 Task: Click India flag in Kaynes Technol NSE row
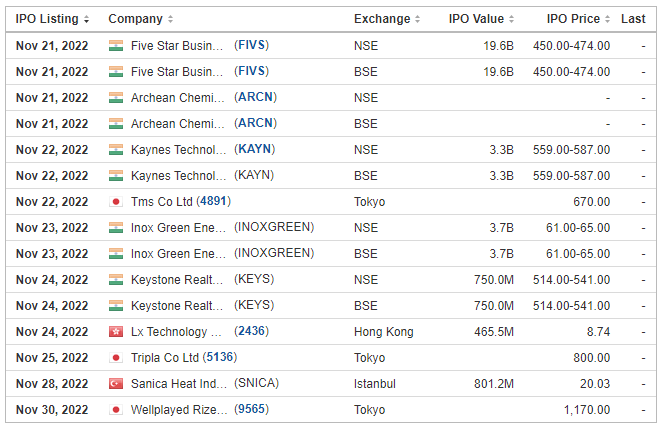click(116, 150)
